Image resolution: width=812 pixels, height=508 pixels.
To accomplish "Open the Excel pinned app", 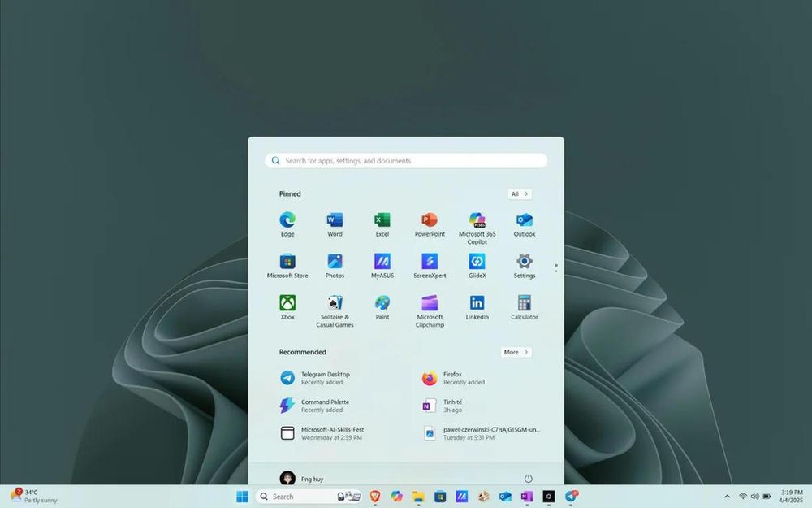I will [382, 224].
